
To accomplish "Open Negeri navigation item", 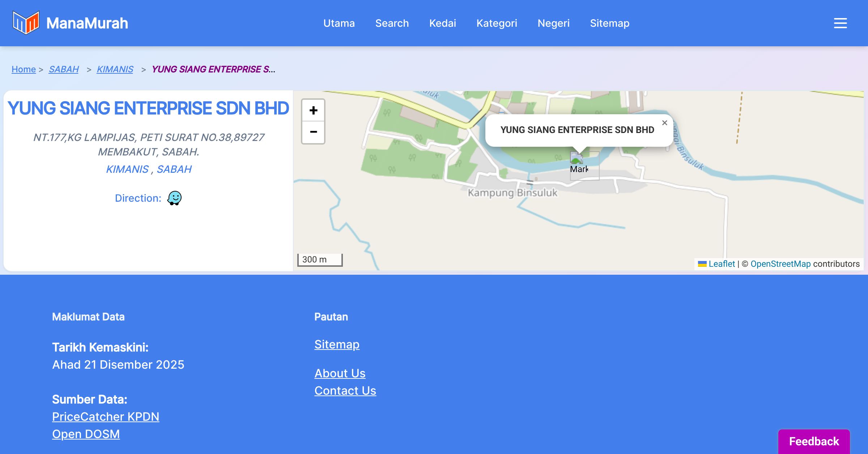I will tap(553, 23).
